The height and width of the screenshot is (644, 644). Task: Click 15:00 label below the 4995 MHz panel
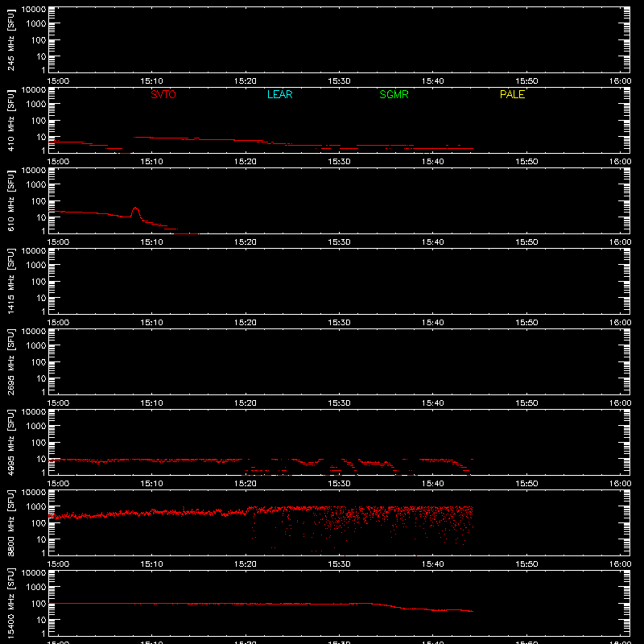point(58,484)
